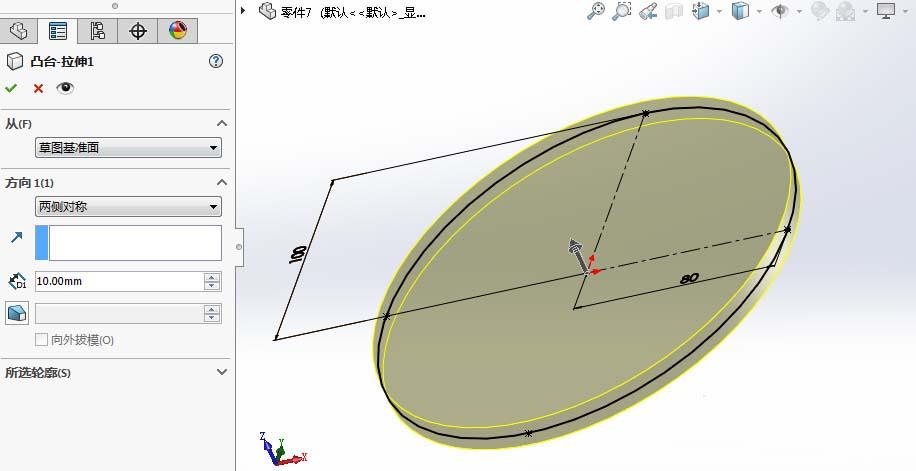Click the XYZ coordinate triad

point(282,448)
